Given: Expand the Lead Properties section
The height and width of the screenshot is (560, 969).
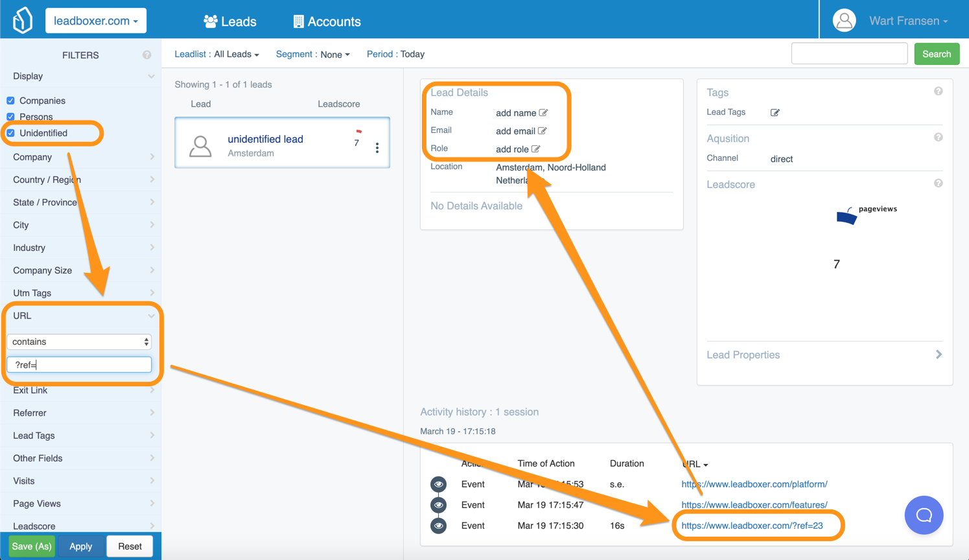Looking at the screenshot, I should (x=824, y=355).
